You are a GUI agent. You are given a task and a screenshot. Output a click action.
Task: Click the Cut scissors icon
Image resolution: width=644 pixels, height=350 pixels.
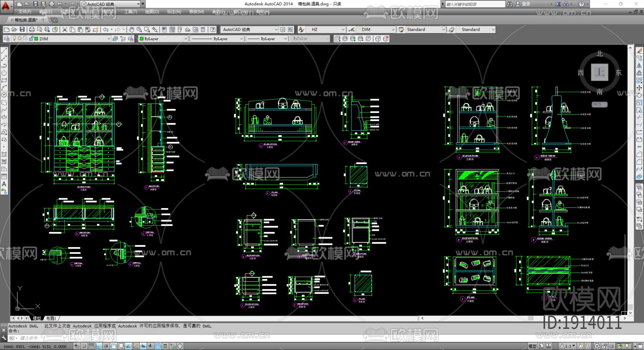(x=65, y=29)
